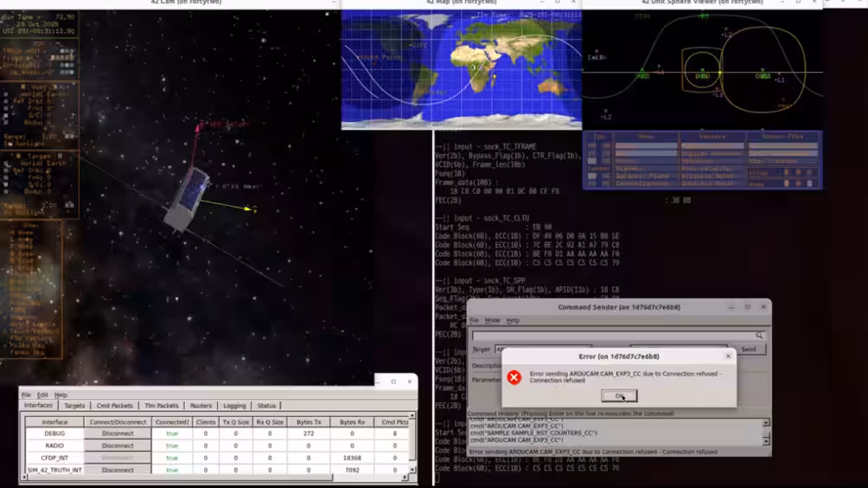Open the File menu in Command Sender
The image size is (868, 488).
pyautogui.click(x=475, y=320)
